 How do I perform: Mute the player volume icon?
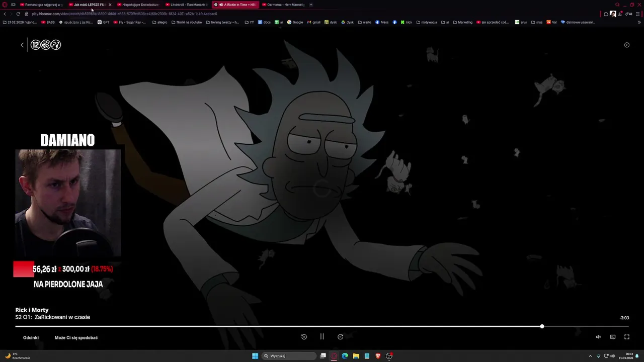598,337
